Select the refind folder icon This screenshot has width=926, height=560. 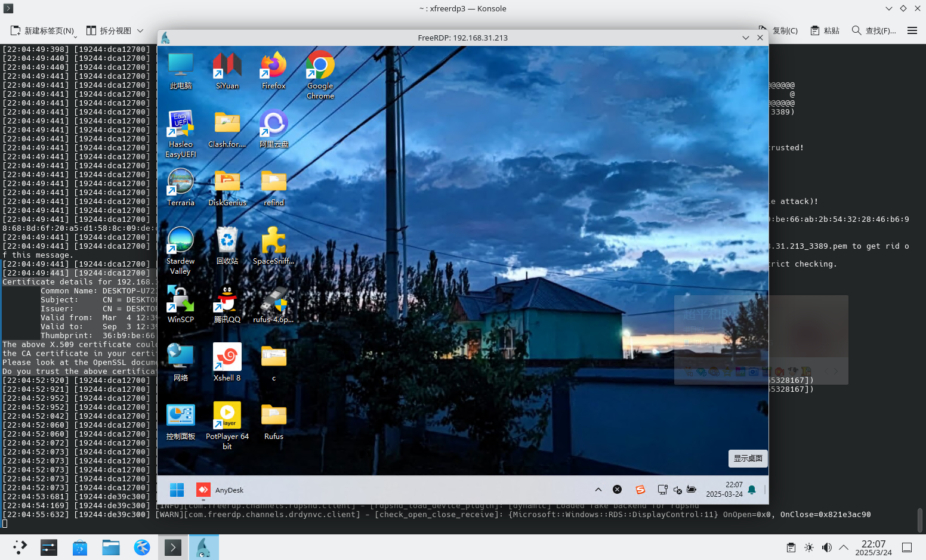pos(274,187)
